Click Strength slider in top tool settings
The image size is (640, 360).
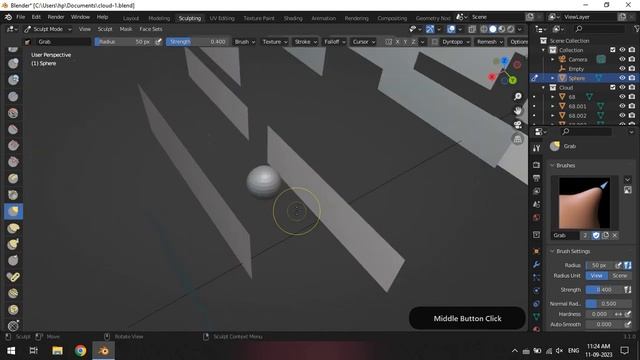pyautogui.click(x=197, y=42)
